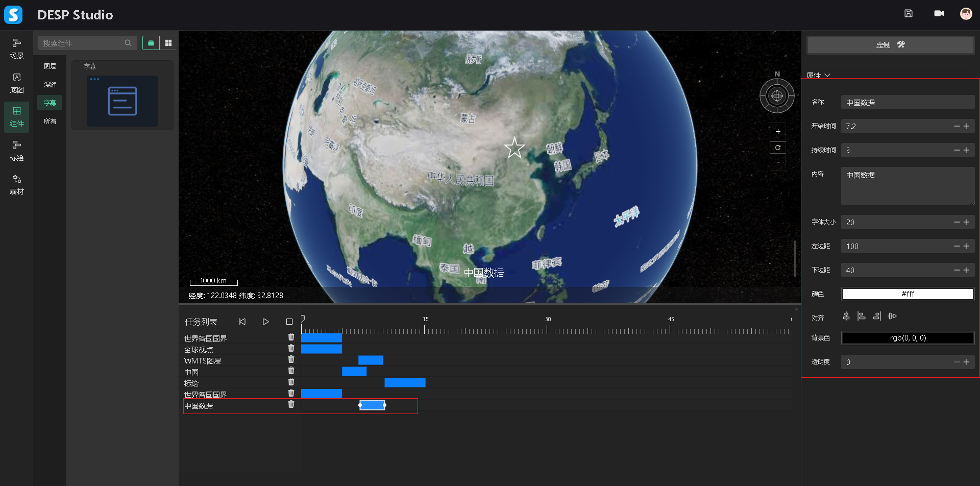Click the stop button in task list
980x486 pixels.
[x=289, y=322]
